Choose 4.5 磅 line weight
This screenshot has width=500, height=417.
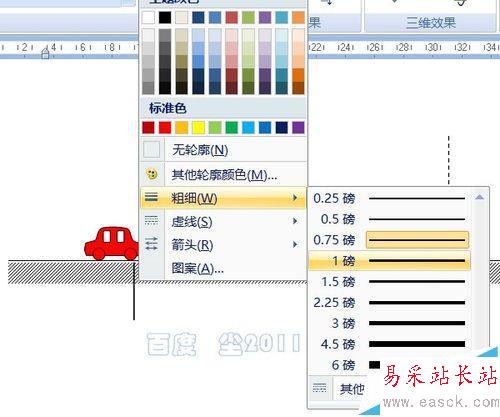[x=389, y=344]
